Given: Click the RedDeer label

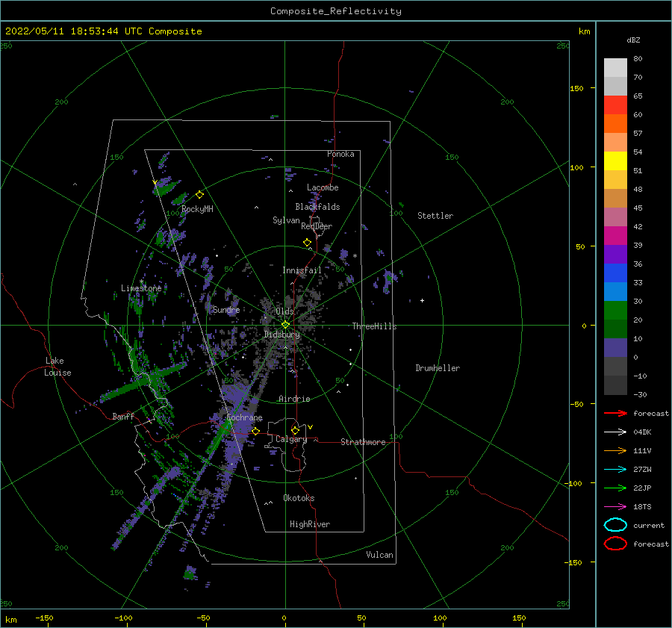Looking at the screenshot, I should coord(317,226).
